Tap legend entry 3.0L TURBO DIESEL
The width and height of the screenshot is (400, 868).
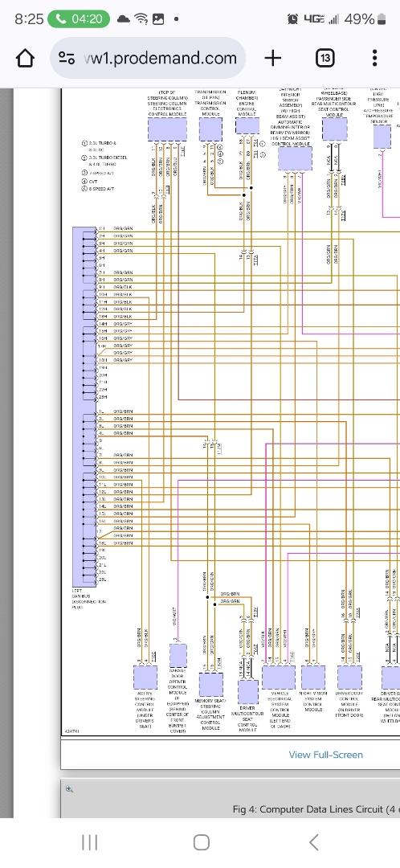click(x=104, y=161)
